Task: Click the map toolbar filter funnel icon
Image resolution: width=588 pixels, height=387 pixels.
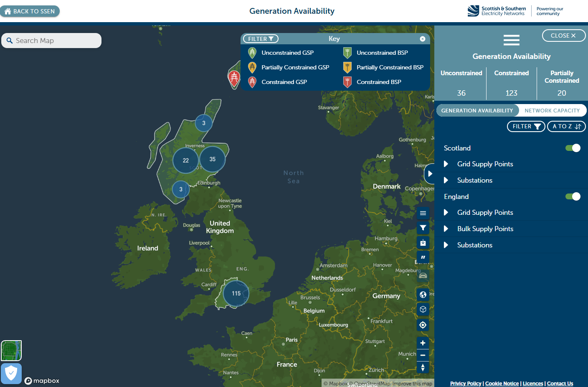Action: (423, 228)
